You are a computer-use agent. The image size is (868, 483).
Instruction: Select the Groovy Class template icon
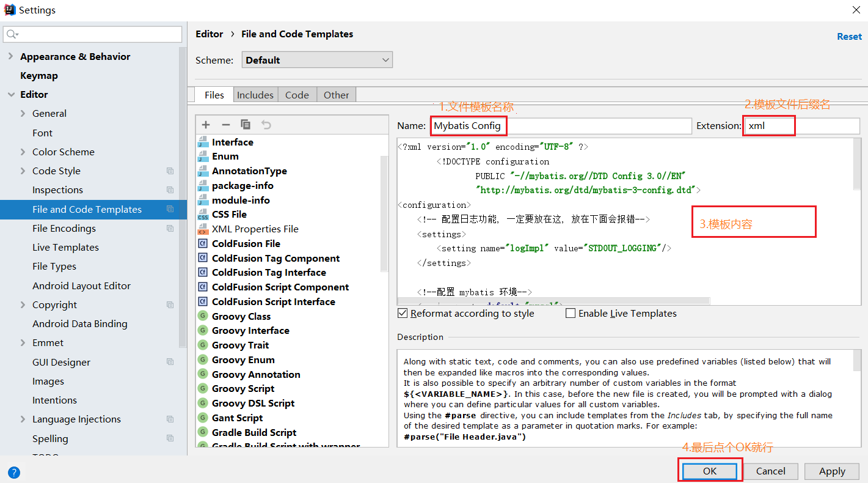[x=203, y=316]
